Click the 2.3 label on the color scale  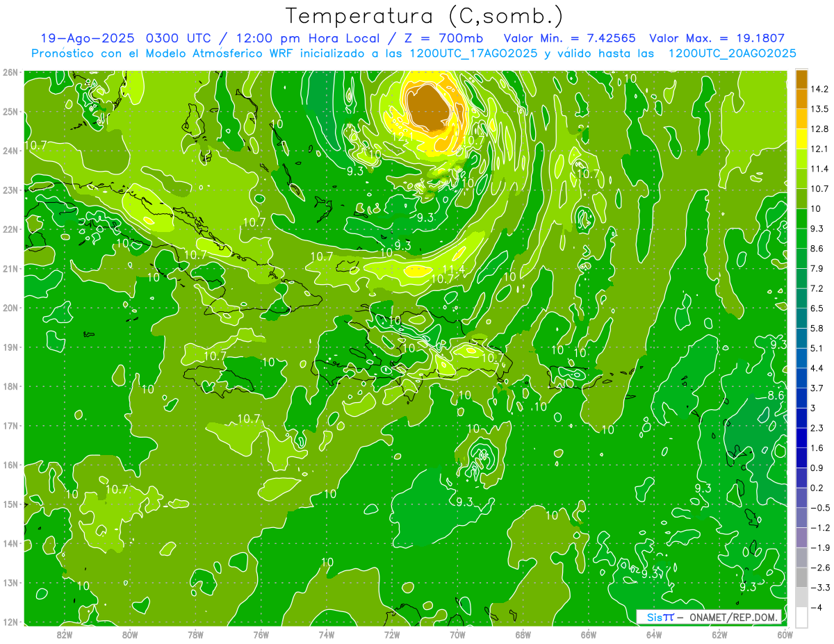(817, 428)
